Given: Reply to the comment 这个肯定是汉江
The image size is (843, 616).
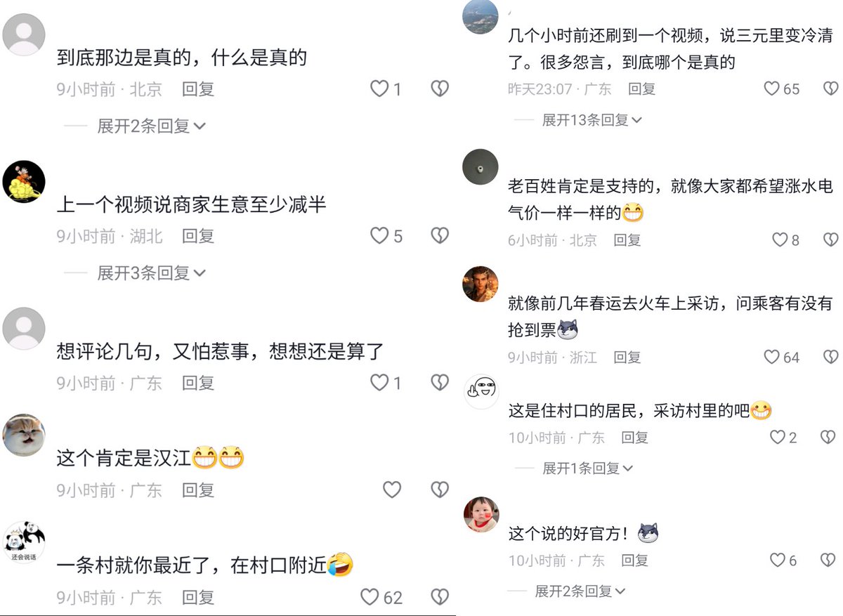Looking at the screenshot, I should (198, 490).
